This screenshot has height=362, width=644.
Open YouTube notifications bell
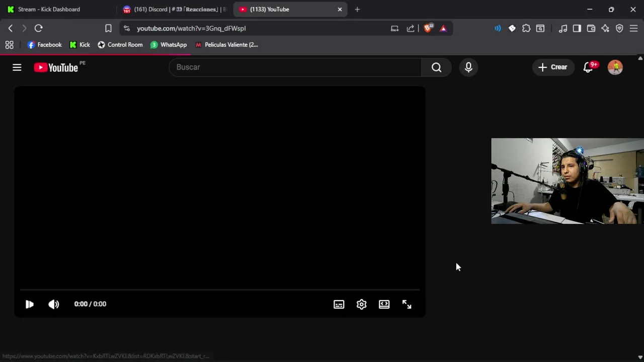coord(588,67)
